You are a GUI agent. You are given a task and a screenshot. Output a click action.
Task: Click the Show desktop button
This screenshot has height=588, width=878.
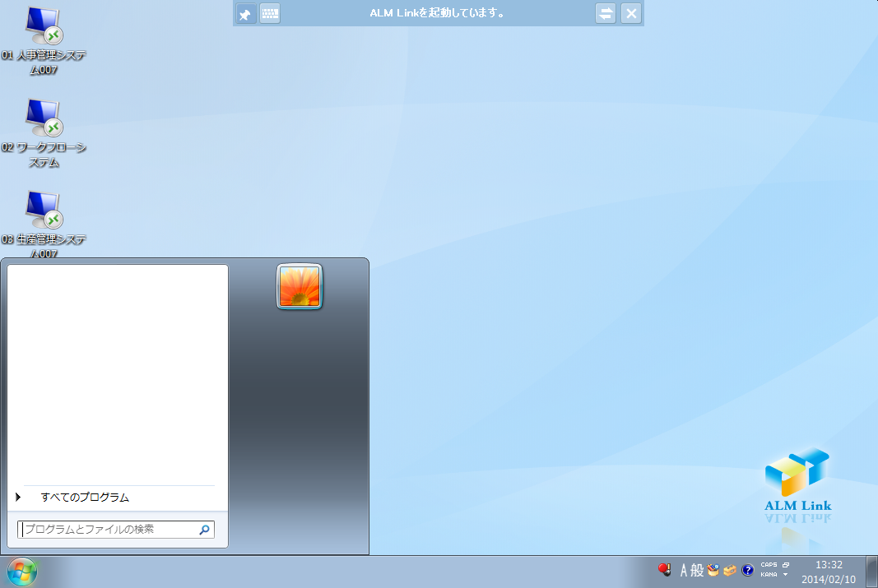[x=872, y=572]
